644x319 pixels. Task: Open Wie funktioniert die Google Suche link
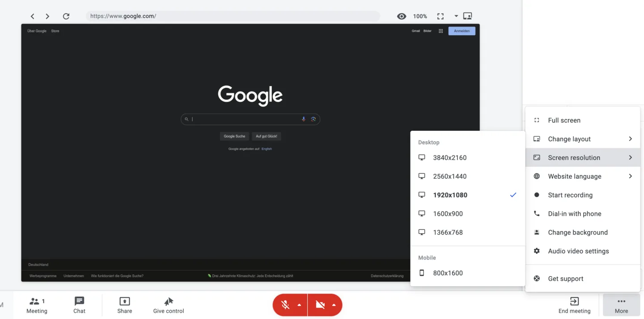(117, 276)
